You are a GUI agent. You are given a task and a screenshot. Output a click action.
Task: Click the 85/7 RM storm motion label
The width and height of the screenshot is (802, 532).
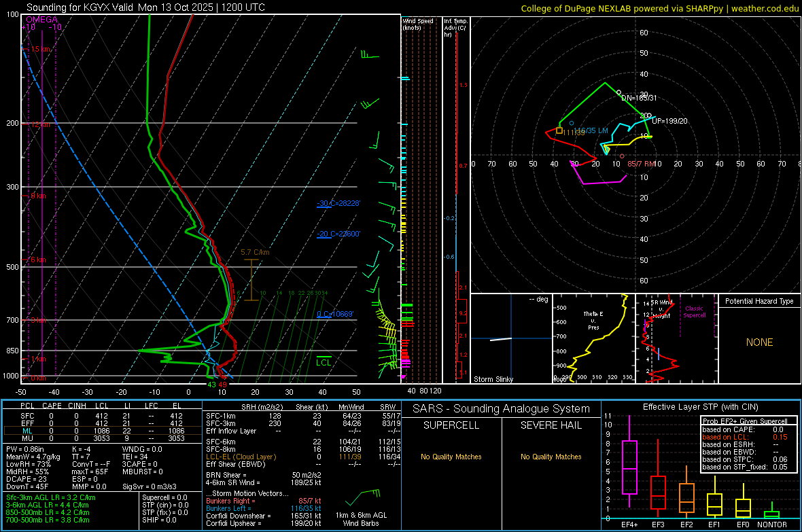point(641,164)
